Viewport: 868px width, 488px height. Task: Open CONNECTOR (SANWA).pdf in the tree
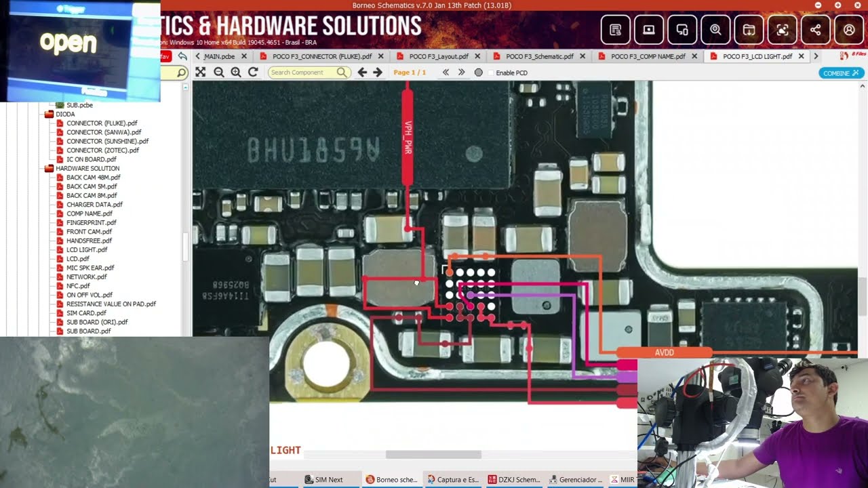pyautogui.click(x=104, y=132)
